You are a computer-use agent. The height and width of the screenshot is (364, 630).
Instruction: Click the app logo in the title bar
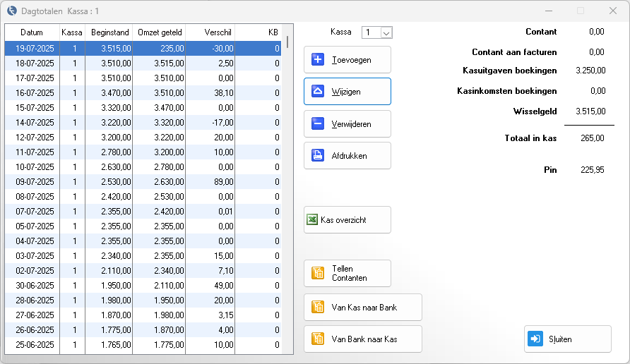pyautogui.click(x=12, y=11)
